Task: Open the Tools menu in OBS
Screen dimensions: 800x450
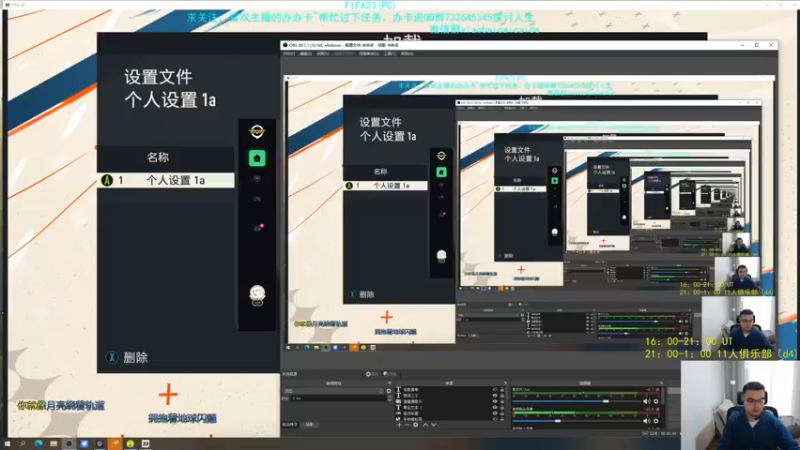Action: (390, 54)
